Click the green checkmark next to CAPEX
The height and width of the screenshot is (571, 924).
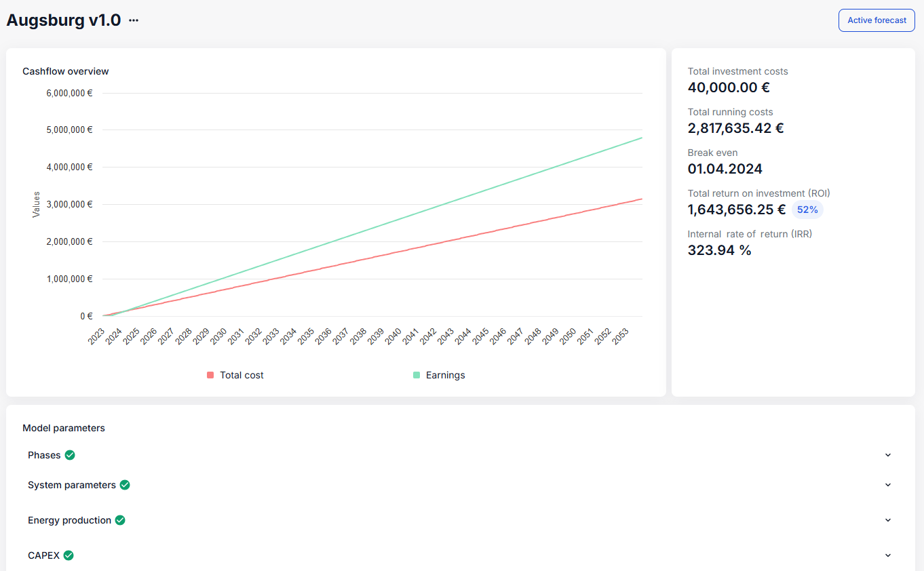click(x=69, y=555)
